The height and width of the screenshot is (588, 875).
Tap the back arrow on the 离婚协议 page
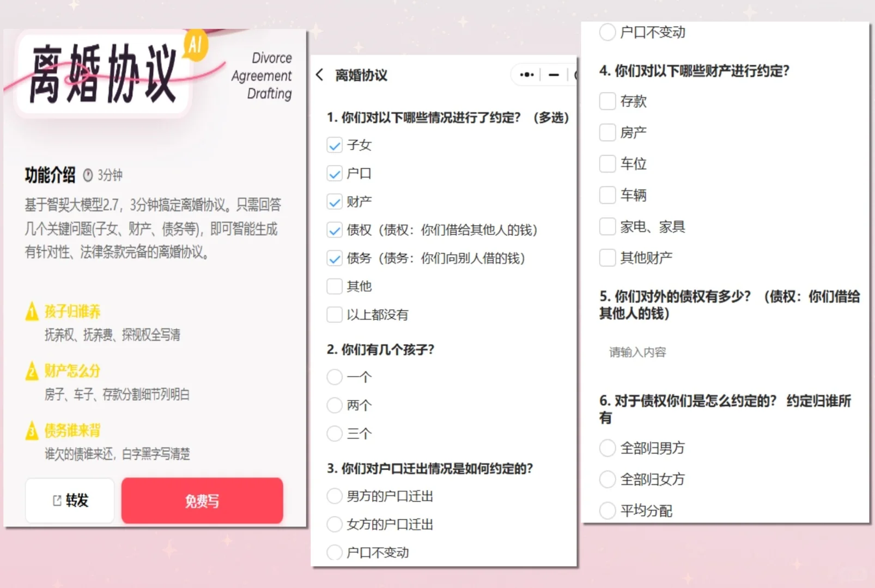point(319,76)
